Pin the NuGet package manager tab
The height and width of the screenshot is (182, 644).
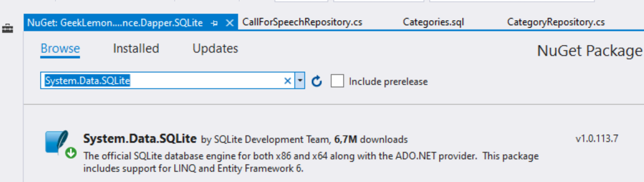tap(214, 23)
